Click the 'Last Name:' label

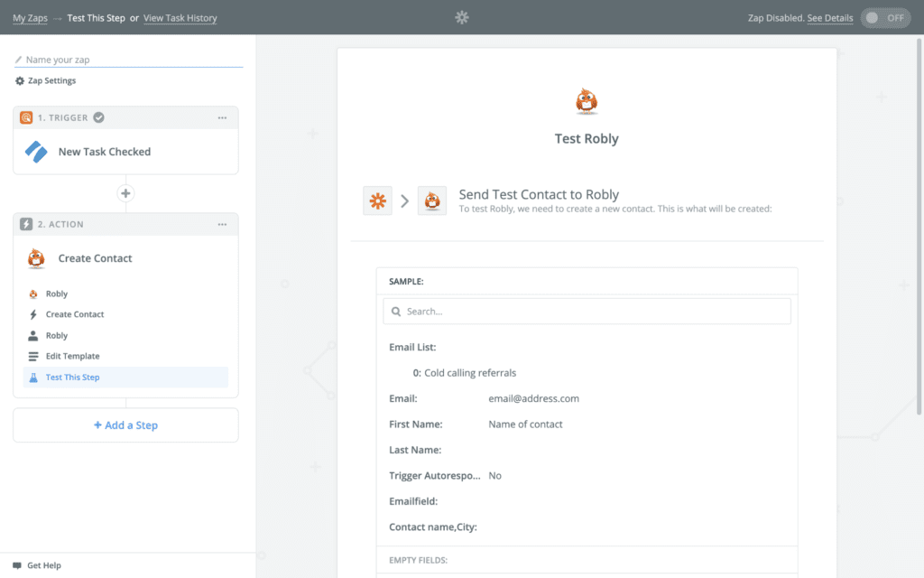[x=415, y=450]
